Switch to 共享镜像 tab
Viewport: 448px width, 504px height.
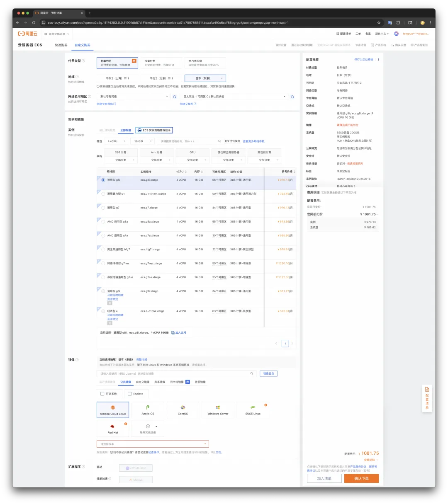click(x=160, y=382)
